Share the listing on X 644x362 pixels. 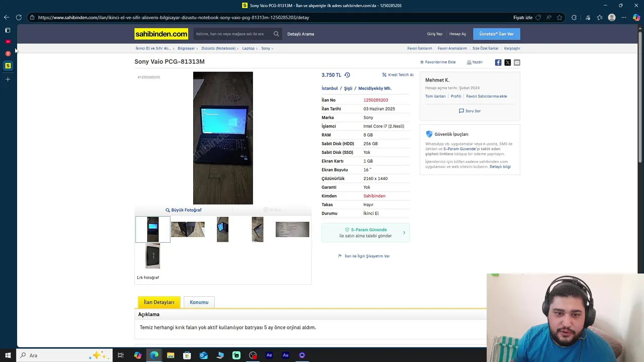(508, 62)
